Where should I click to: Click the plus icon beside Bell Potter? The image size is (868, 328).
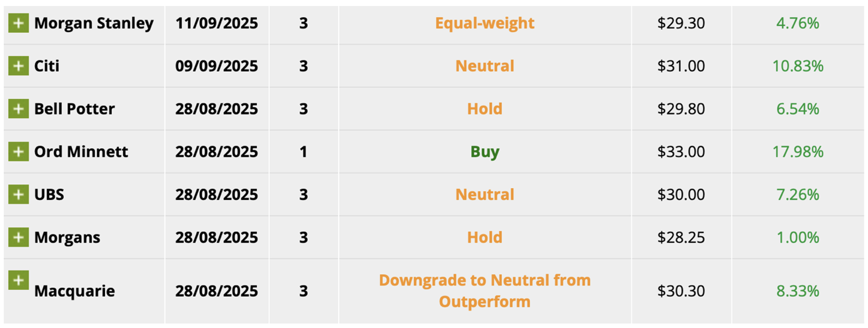click(18, 109)
